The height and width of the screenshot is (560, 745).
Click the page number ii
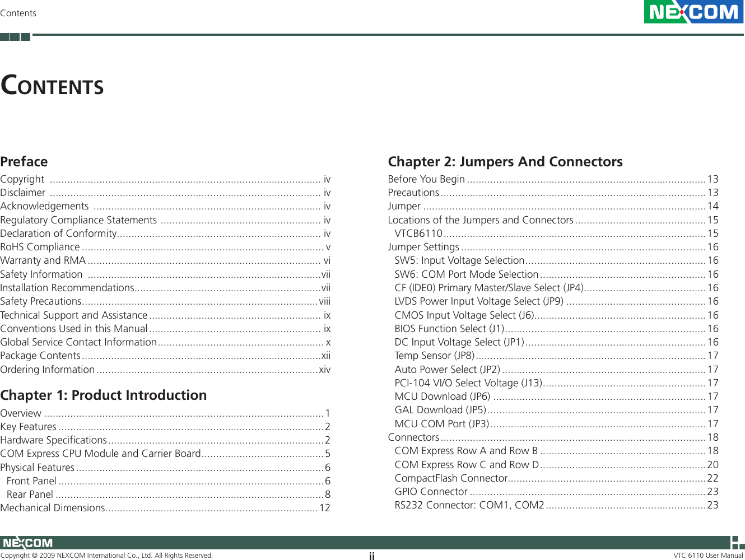pos(372,556)
